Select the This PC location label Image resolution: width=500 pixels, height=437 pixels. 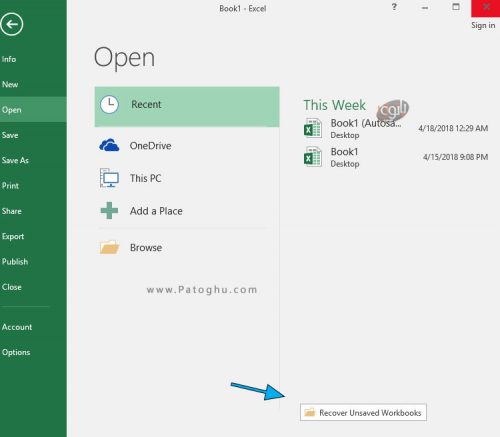tap(145, 178)
